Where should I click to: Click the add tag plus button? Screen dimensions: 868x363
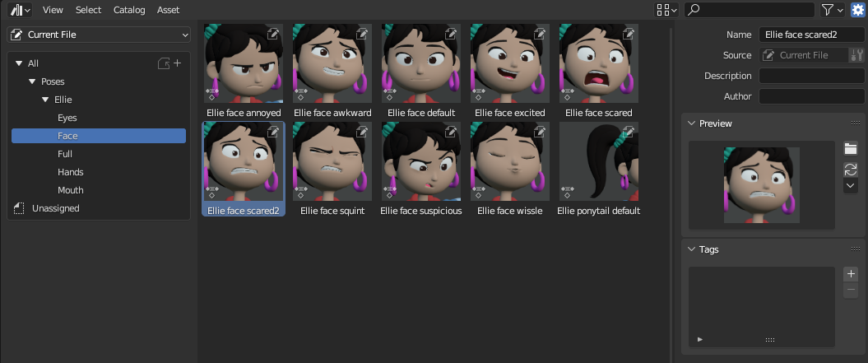click(x=851, y=274)
